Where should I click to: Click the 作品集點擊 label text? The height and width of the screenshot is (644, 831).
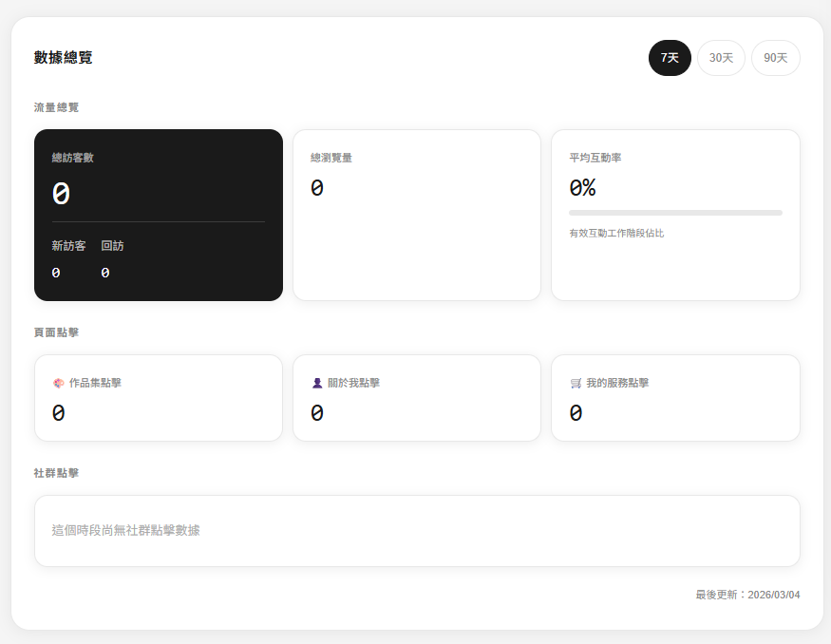tap(95, 383)
